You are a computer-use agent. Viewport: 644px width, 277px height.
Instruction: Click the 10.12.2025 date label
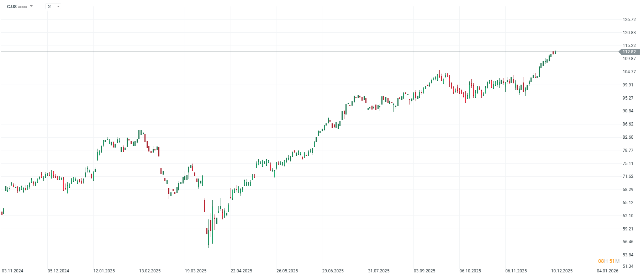pos(561,271)
